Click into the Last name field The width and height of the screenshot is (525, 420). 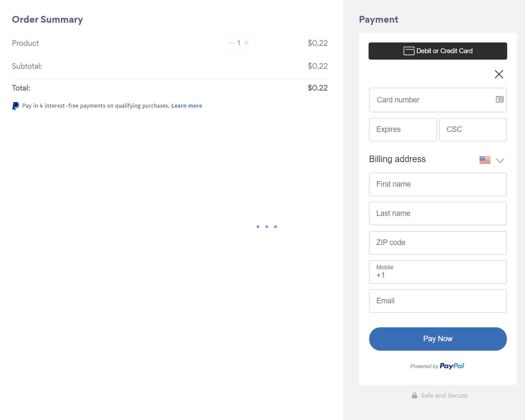(438, 214)
